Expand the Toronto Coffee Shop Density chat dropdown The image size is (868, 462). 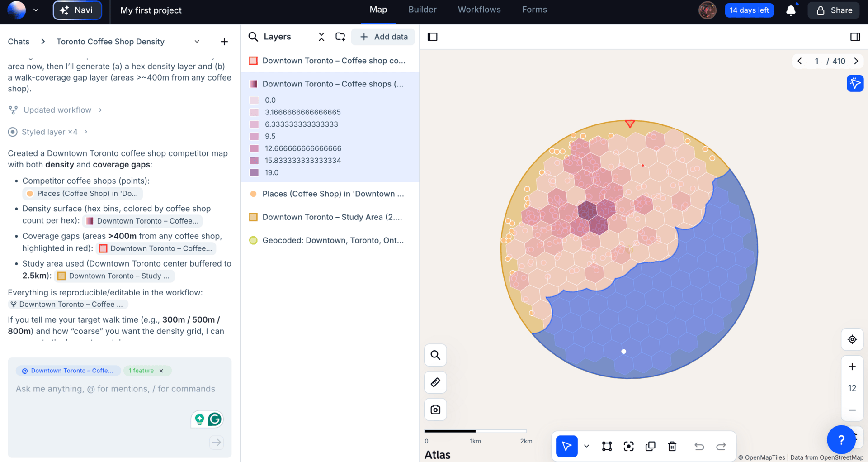(197, 42)
